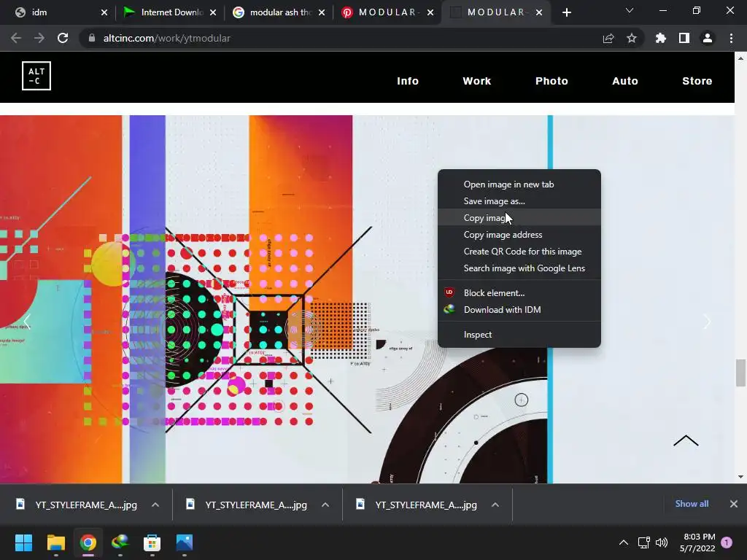This screenshot has height=560, width=747.
Task: Open a new tab with the plus button
Action: [x=566, y=12]
